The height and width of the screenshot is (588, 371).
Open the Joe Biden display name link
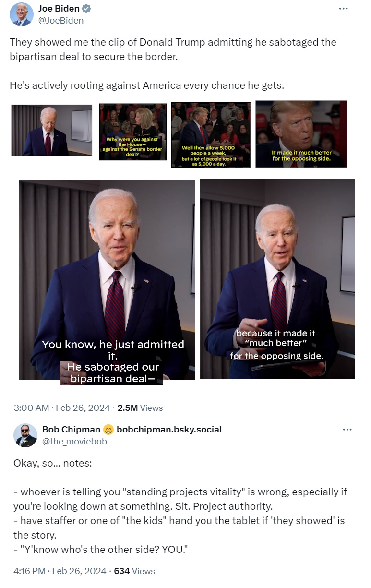(59, 9)
